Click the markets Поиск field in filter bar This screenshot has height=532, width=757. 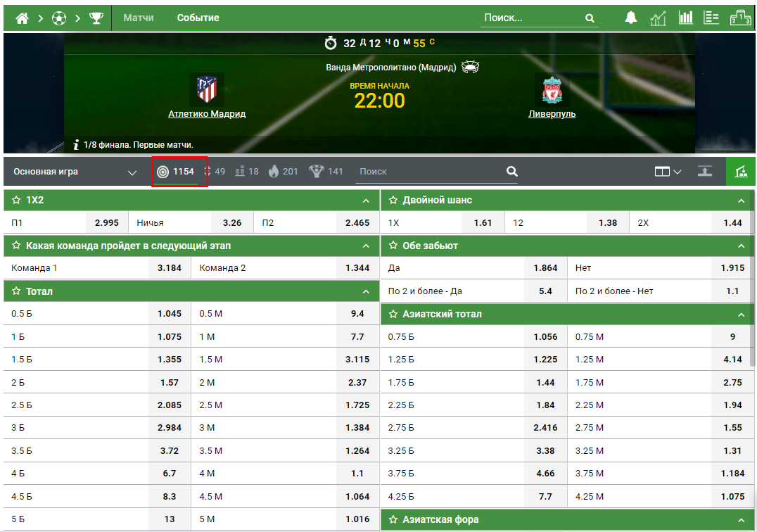tap(431, 172)
